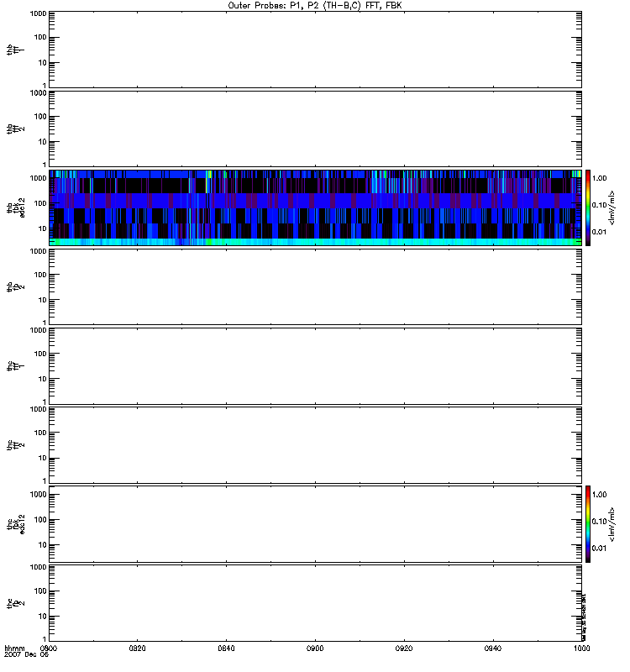Click the '<|mV/m|>' unit label of the thb color bar
This screenshot has width=630, height=672.
(x=612, y=207)
